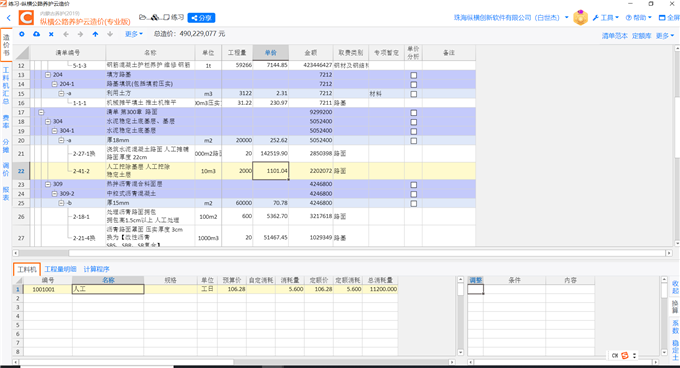
Task: Collapse the 304 tree node
Action: [x=48, y=122]
